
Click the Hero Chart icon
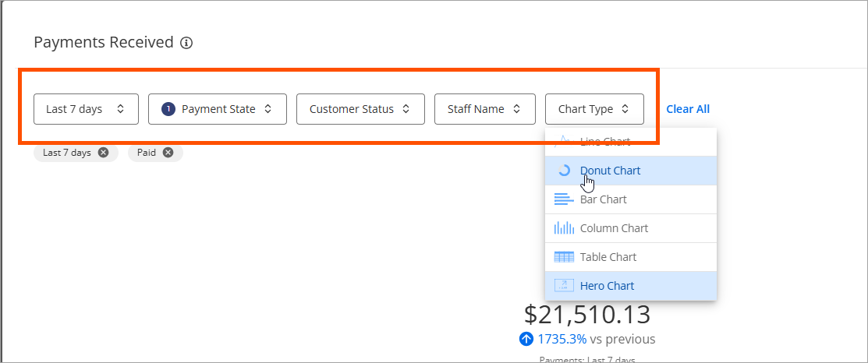[x=564, y=286]
